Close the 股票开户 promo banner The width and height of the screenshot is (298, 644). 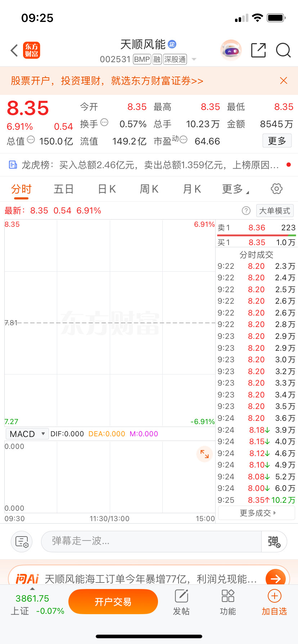284,80
